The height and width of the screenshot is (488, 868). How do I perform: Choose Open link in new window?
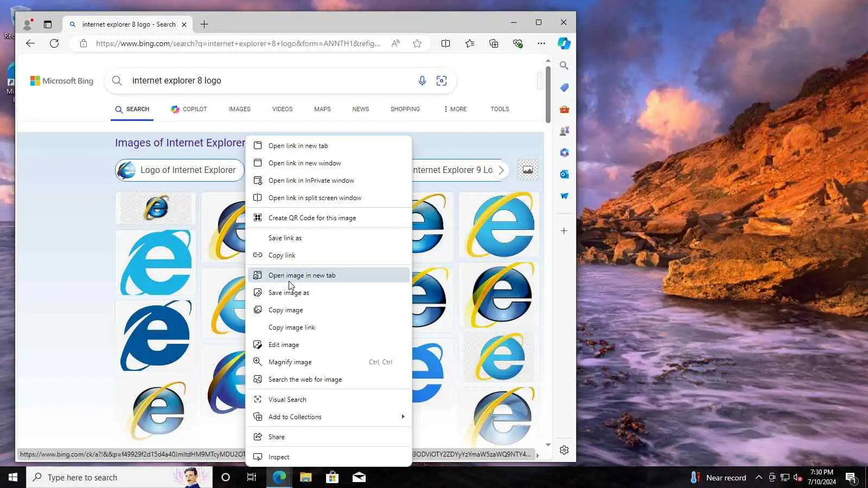[x=329, y=163]
